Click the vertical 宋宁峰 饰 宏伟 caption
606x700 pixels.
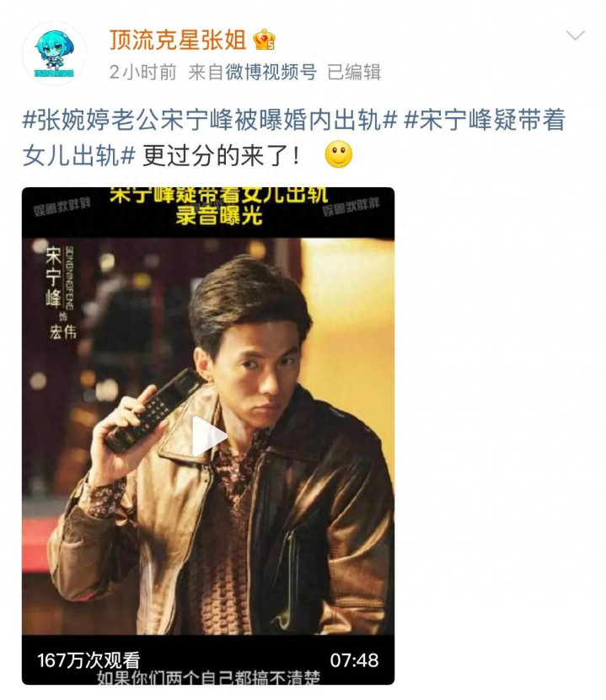click(62, 293)
